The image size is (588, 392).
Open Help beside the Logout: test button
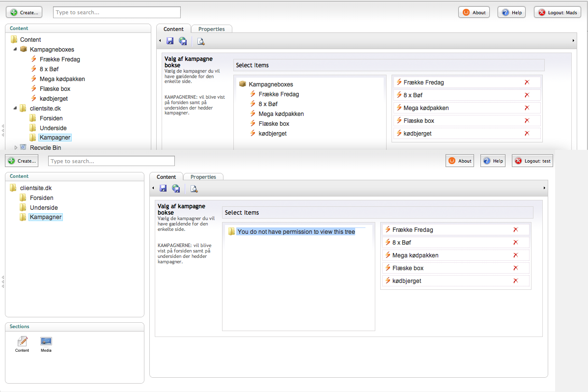click(493, 161)
